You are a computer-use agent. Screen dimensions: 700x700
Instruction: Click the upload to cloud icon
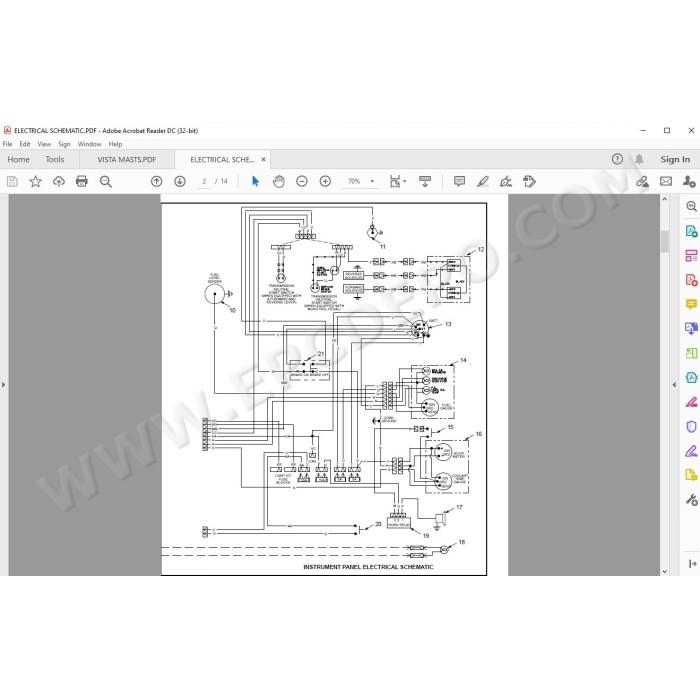[58, 181]
